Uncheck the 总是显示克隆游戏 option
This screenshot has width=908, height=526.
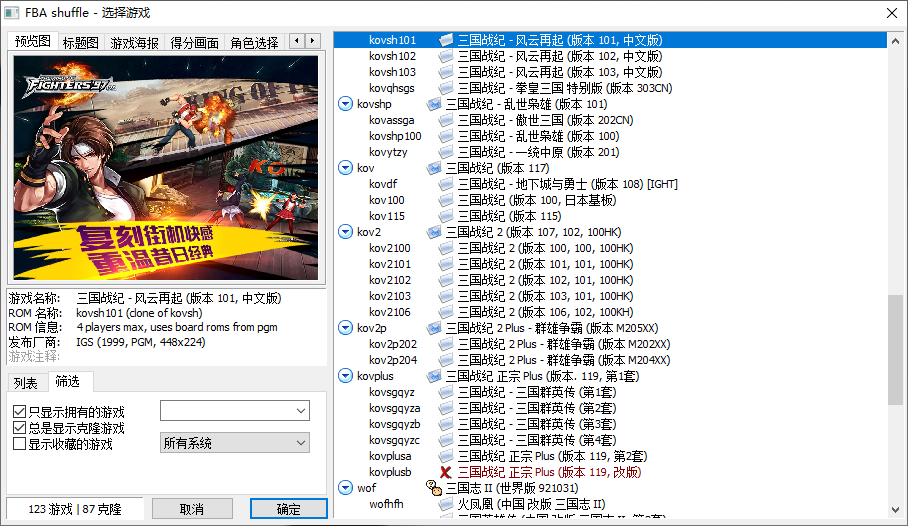(x=20, y=428)
